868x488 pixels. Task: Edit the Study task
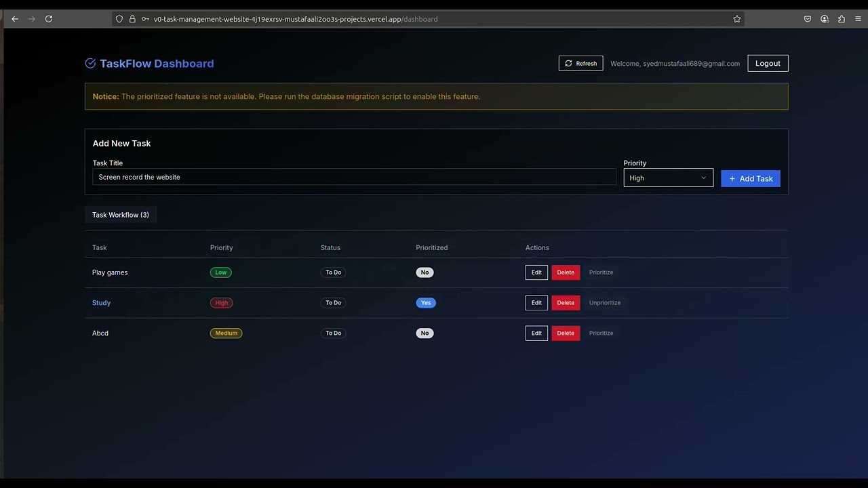click(536, 302)
